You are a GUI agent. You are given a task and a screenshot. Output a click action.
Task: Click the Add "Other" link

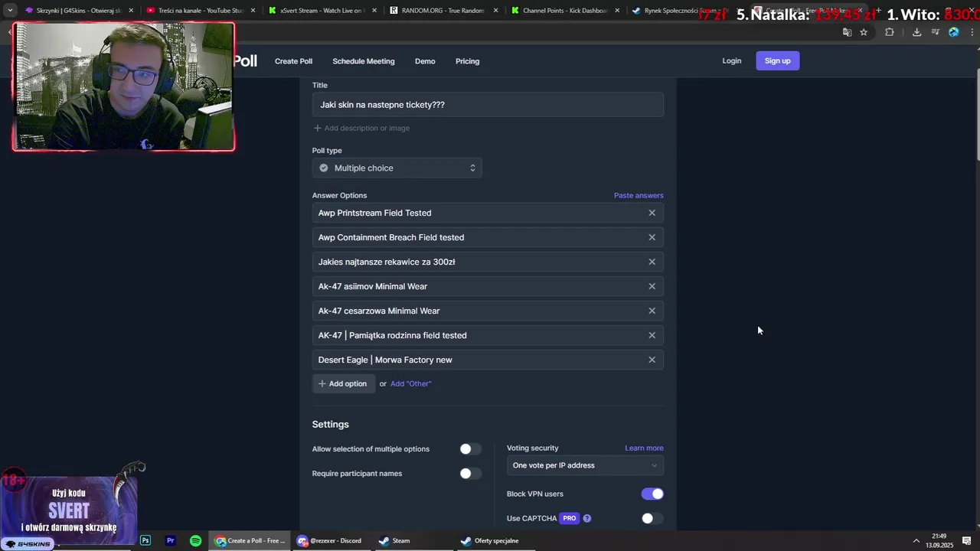point(411,383)
